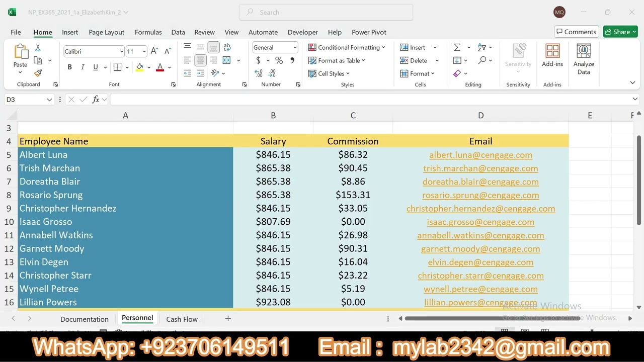The height and width of the screenshot is (362, 644).
Task: Click Increase Indent icon
Action: click(x=200, y=73)
